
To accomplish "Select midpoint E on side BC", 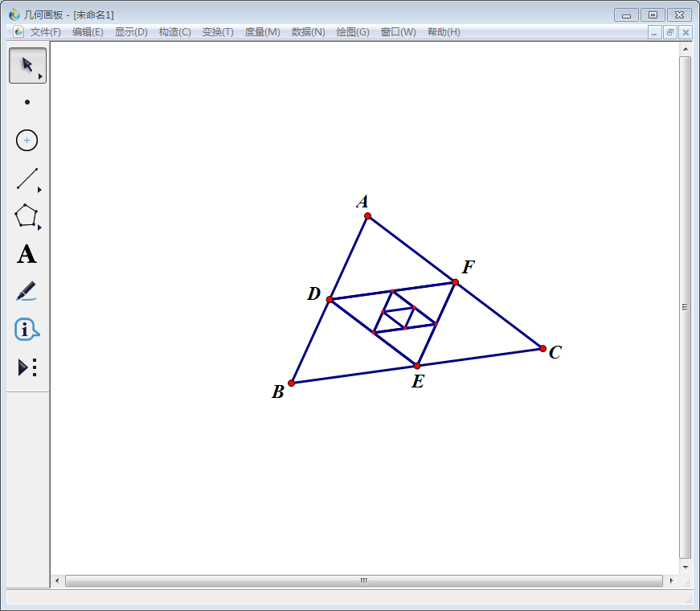I will point(417,367).
